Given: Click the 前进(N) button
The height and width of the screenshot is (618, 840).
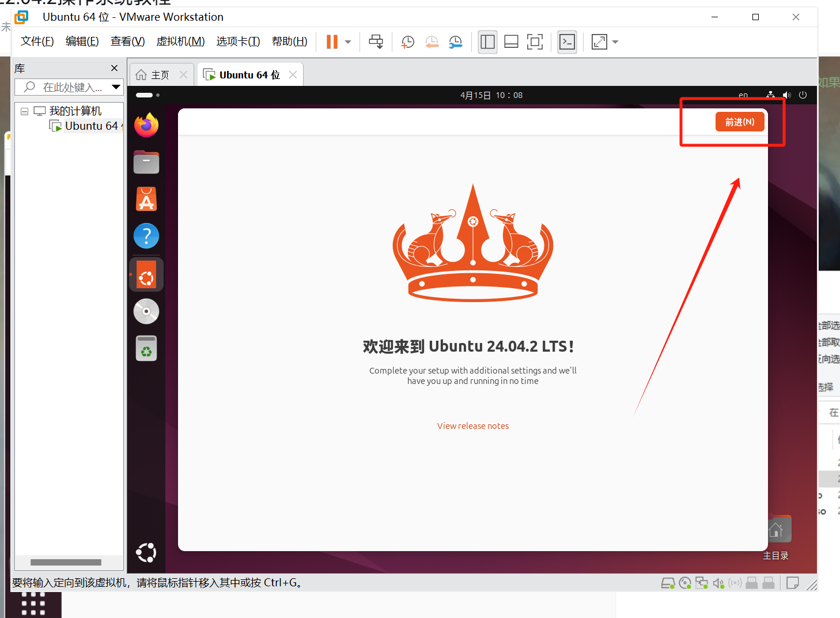Looking at the screenshot, I should coord(740,122).
